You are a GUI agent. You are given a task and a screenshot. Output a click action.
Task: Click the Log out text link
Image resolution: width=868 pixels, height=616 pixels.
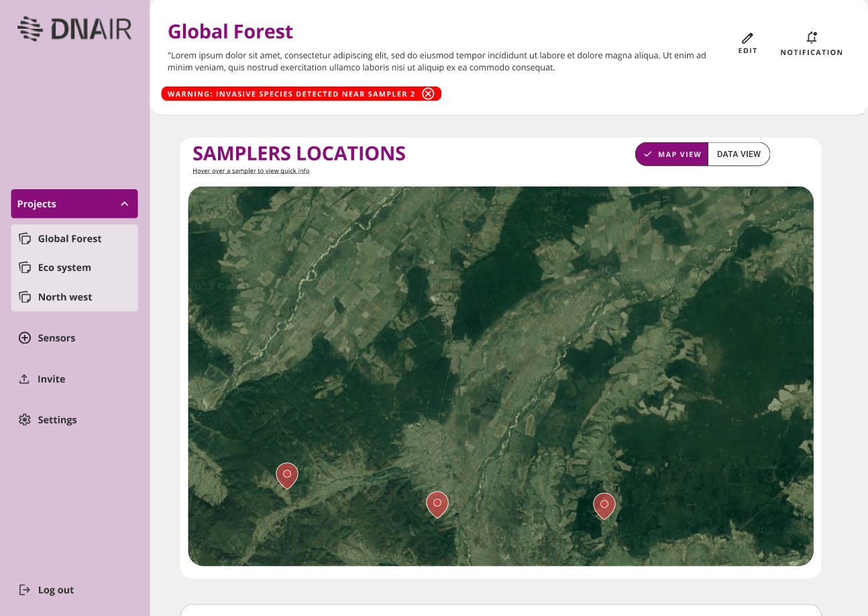(56, 591)
